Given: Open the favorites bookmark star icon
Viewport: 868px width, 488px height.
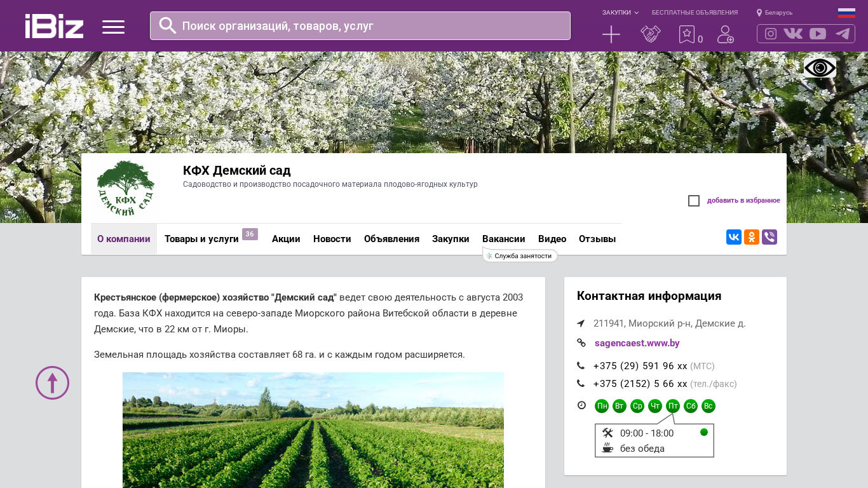Looking at the screenshot, I should point(687,34).
